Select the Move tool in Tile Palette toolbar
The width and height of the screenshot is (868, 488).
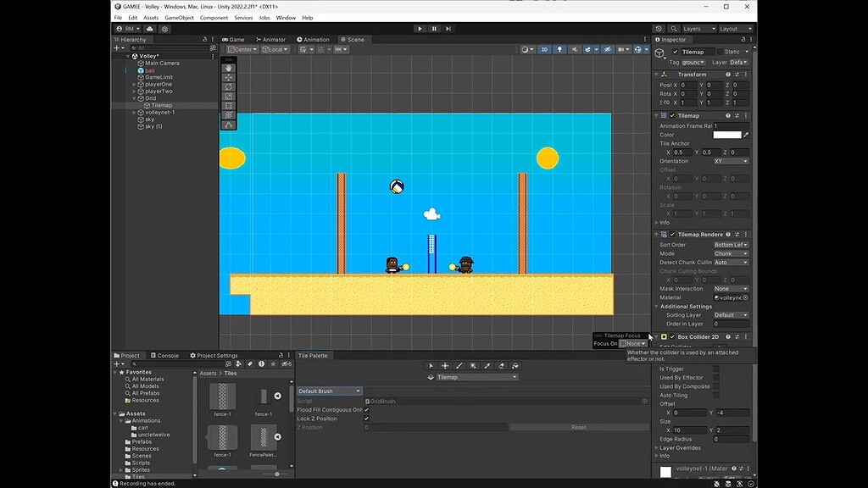(x=445, y=366)
